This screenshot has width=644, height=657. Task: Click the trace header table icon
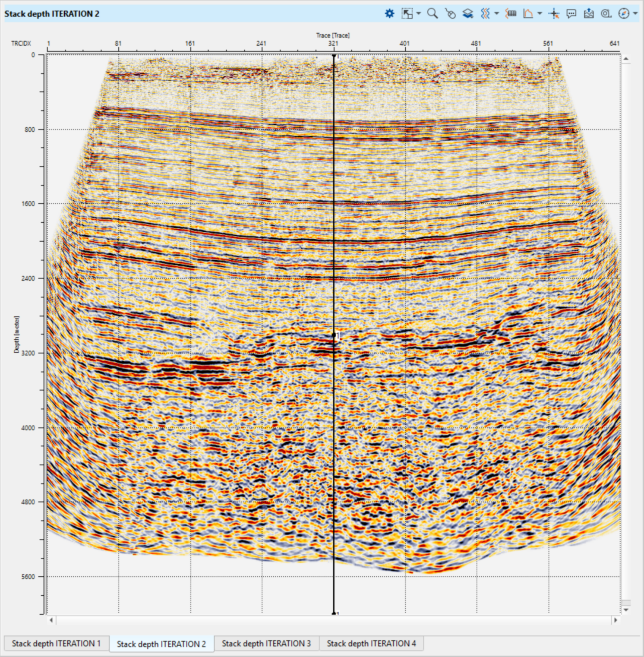point(511,14)
